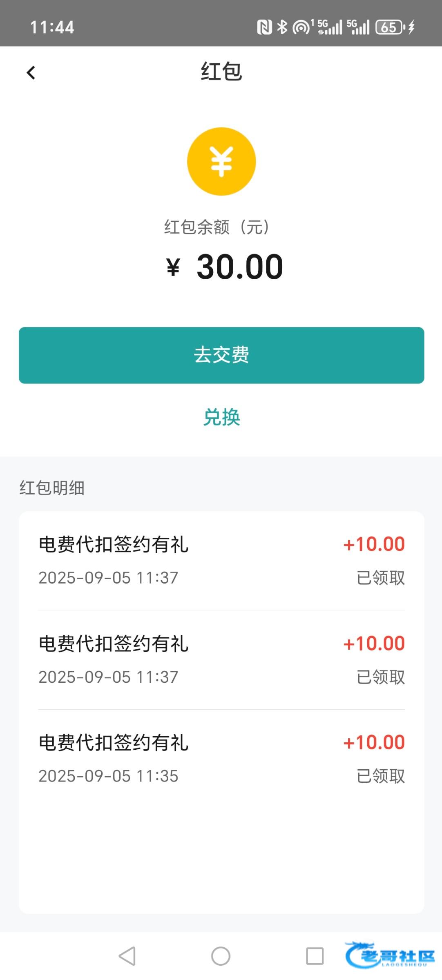Tap the 红包 page title

pos(221,72)
